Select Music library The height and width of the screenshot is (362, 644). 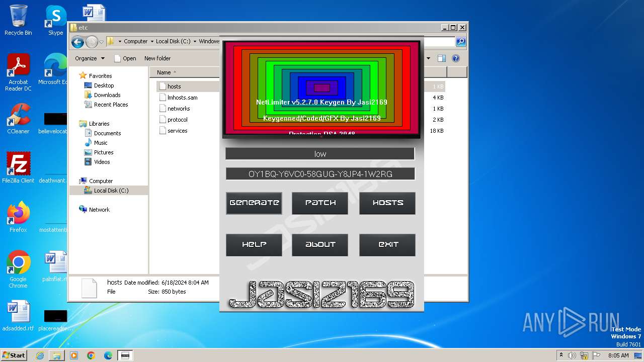point(101,143)
